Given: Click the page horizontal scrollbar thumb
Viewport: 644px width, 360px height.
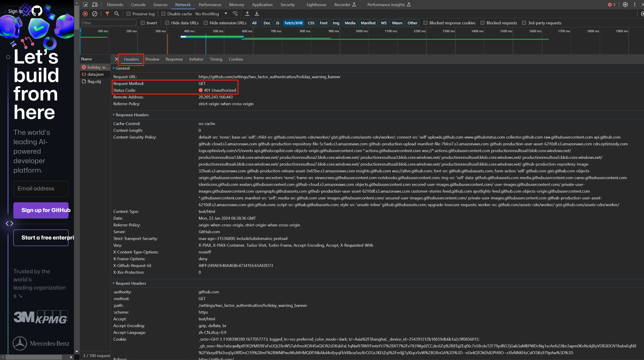Looking at the screenshot, I should point(34,357).
